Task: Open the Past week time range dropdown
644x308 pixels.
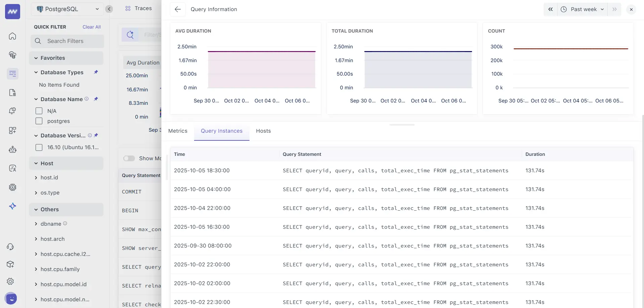Action: pyautogui.click(x=583, y=9)
